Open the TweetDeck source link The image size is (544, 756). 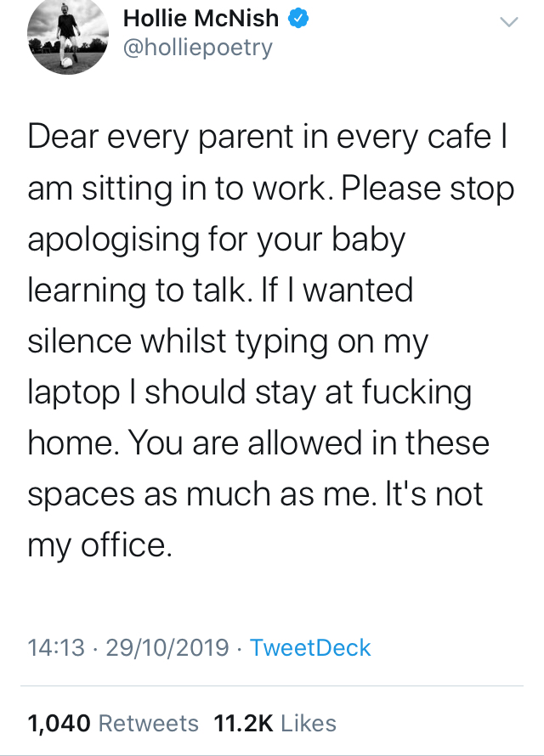point(310,648)
